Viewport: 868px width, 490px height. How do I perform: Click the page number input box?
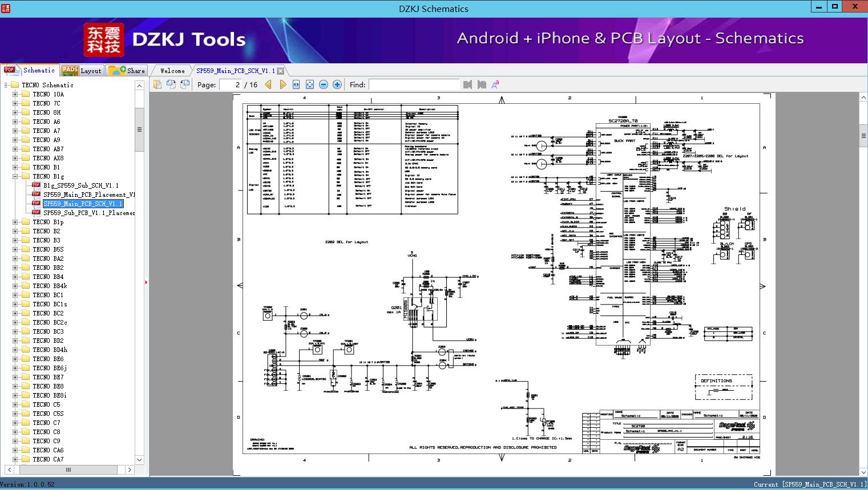pos(231,84)
